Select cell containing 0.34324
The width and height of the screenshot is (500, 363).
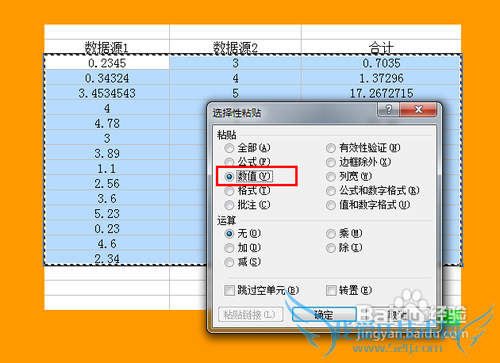click(107, 78)
